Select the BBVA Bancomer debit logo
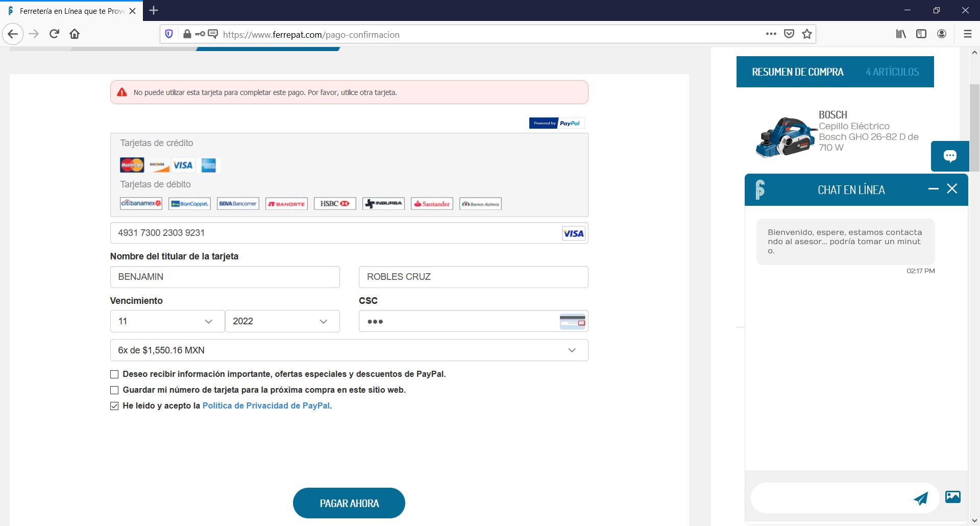980x526 pixels. click(238, 204)
